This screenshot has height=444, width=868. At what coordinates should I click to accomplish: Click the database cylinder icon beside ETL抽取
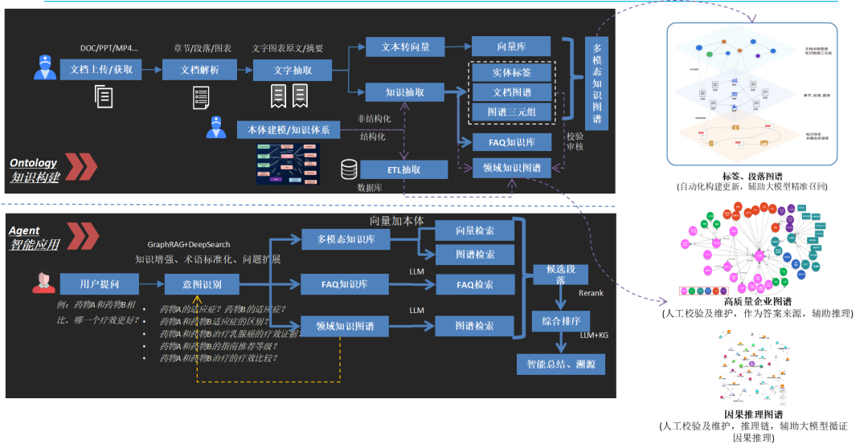point(349,169)
